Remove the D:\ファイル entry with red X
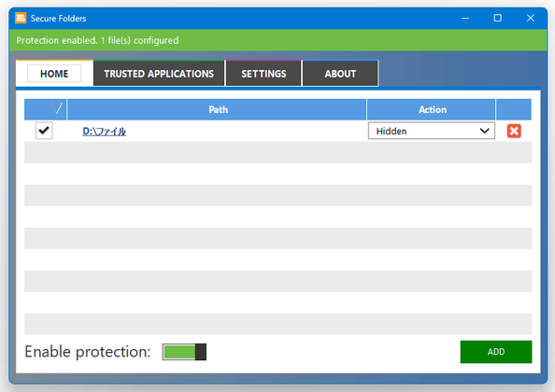Screen dimensions: 555x392 514,131
